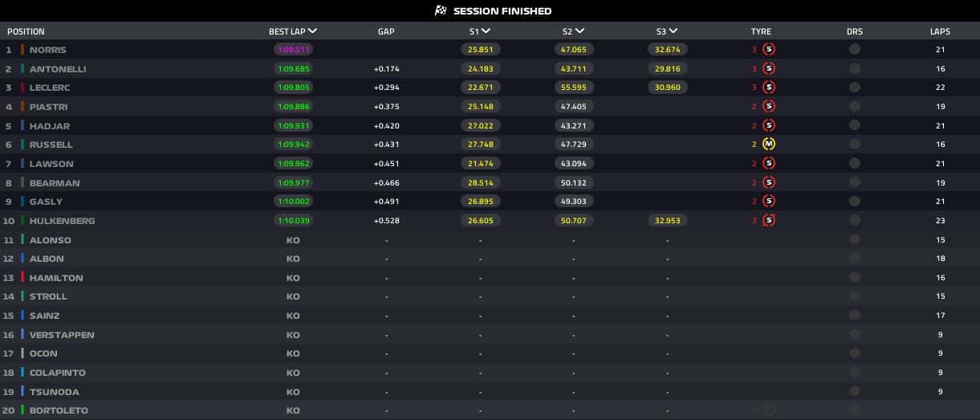Select the Alonso driver row name
This screenshot has height=420, width=980.
tap(50, 239)
